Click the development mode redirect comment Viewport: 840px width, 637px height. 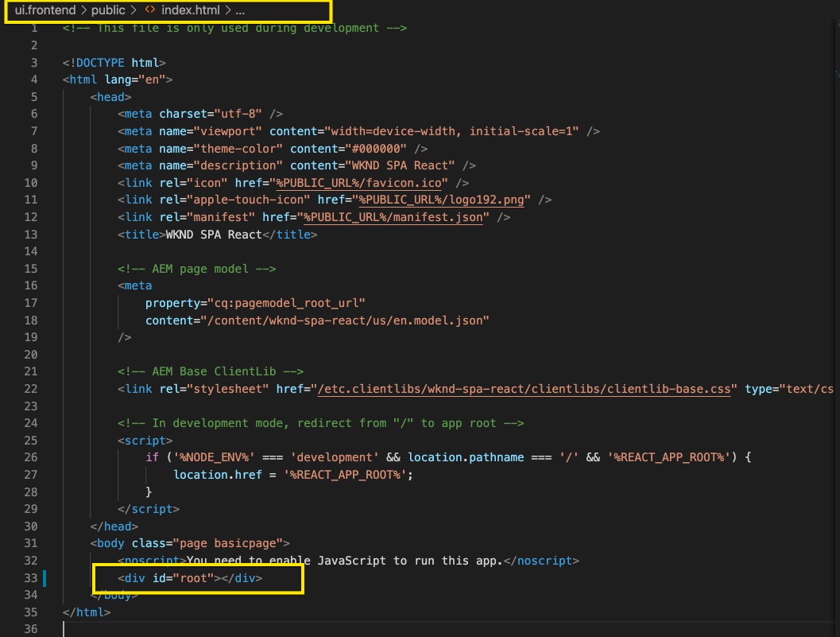321,423
